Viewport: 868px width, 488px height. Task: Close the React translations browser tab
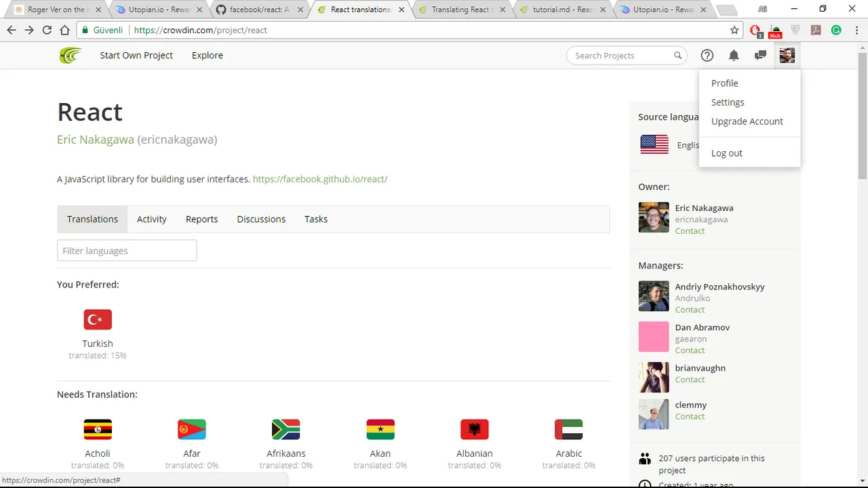(402, 10)
